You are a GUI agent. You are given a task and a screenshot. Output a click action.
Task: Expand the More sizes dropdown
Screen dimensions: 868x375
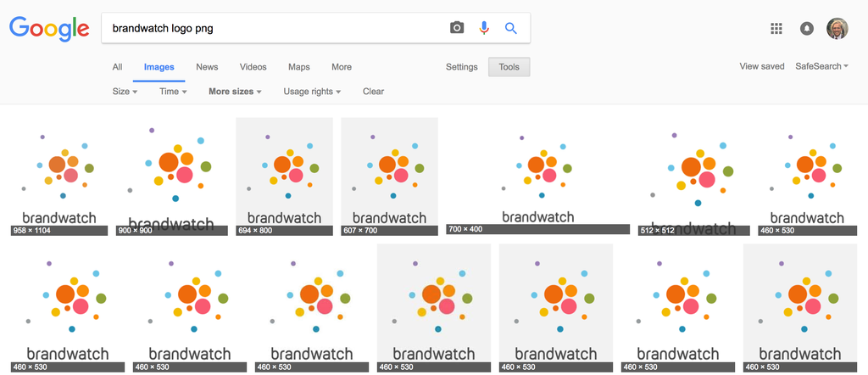(235, 92)
